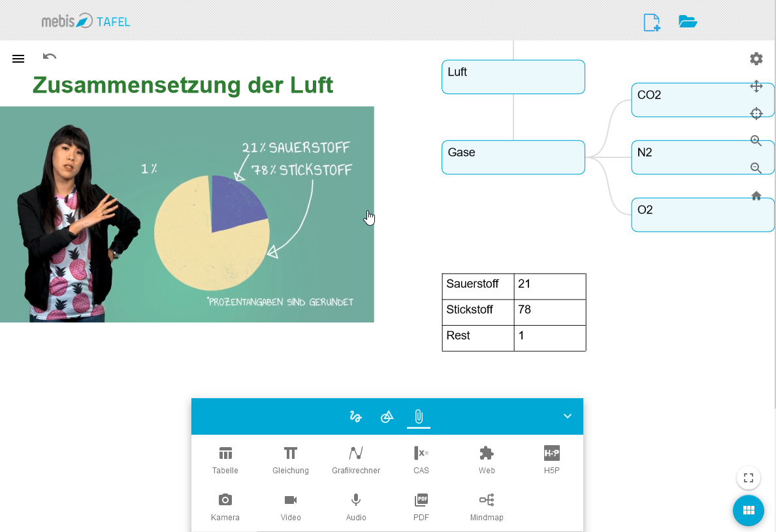This screenshot has width=776, height=532.
Task: Insert a Tabelle object
Action: coord(225,460)
